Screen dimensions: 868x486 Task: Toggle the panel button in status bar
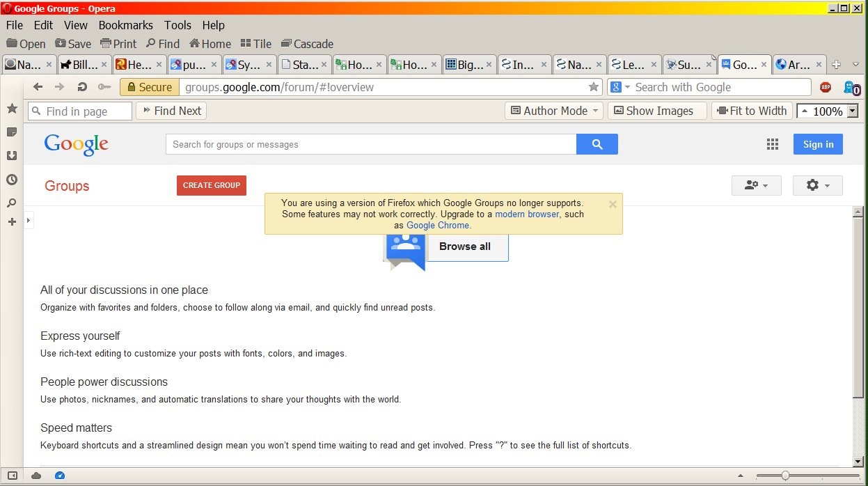pyautogui.click(x=12, y=476)
